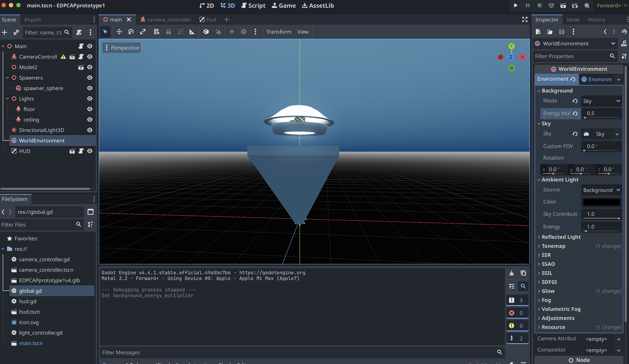Click the Perspective view button

pos(122,48)
